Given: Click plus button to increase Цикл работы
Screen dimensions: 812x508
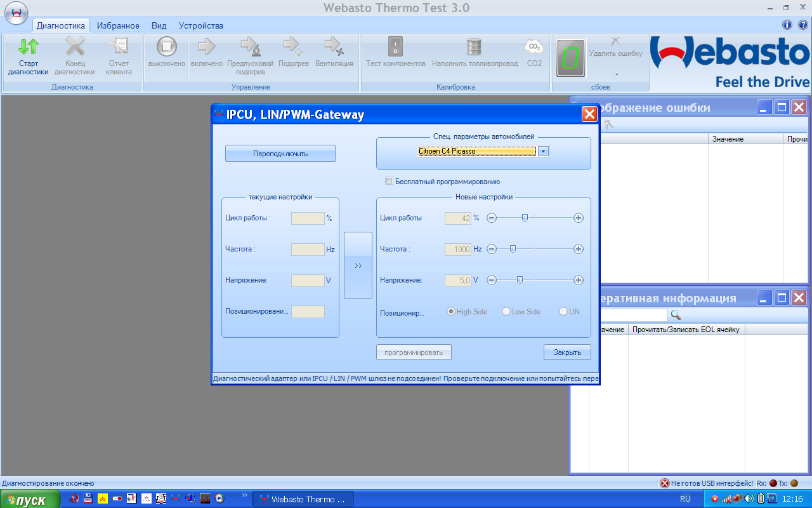Looking at the screenshot, I should pyautogui.click(x=578, y=218).
